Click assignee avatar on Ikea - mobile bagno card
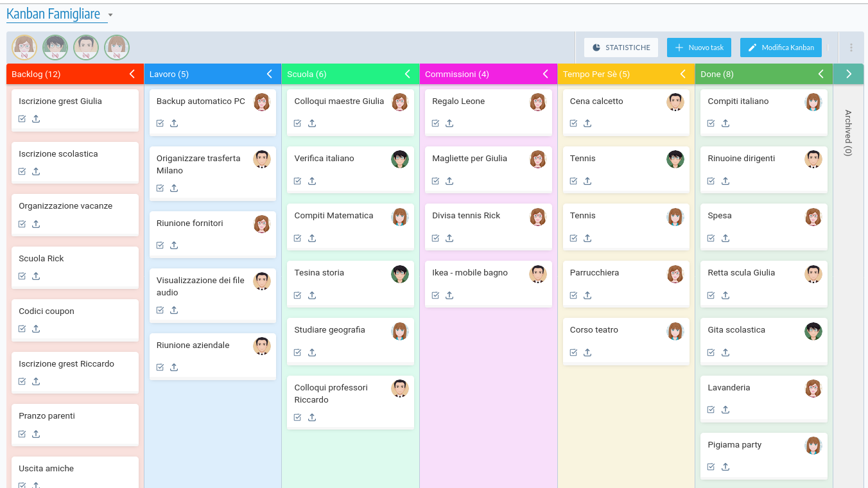 (x=538, y=274)
